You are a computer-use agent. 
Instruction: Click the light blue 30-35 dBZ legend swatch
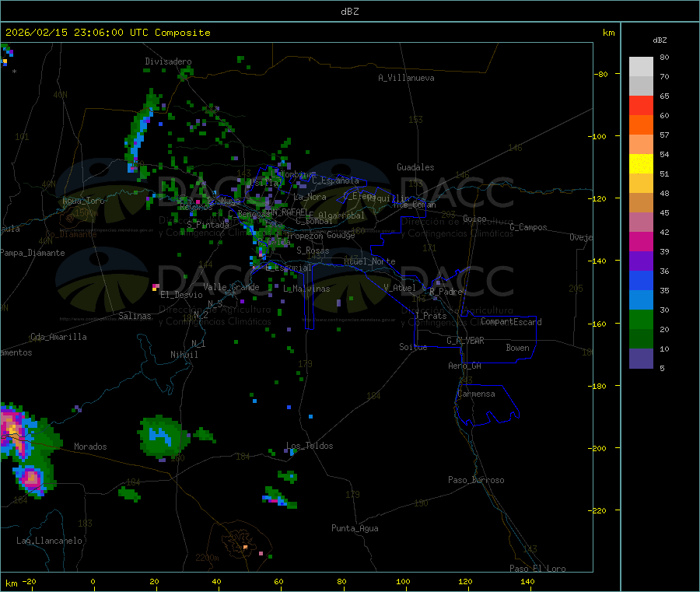641,300
